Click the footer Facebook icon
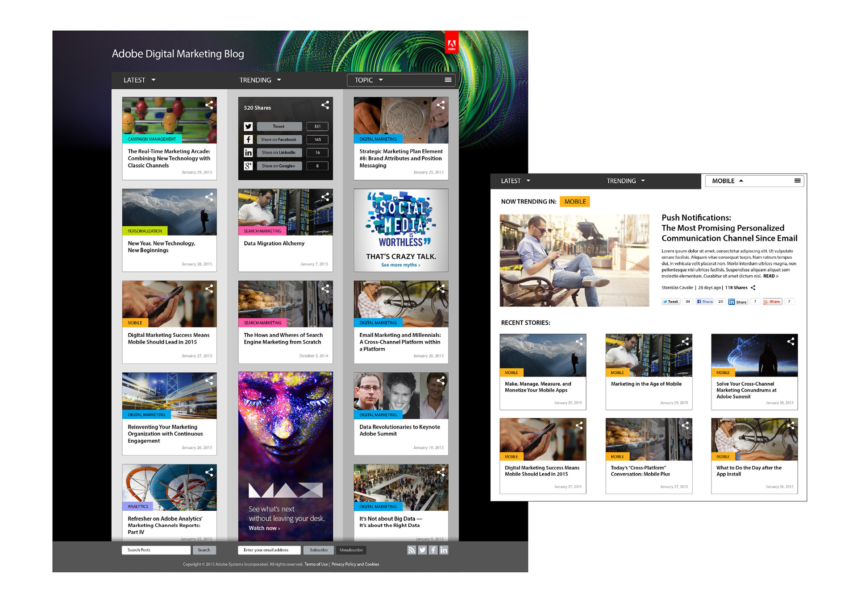The width and height of the screenshot is (857, 616). (x=433, y=550)
